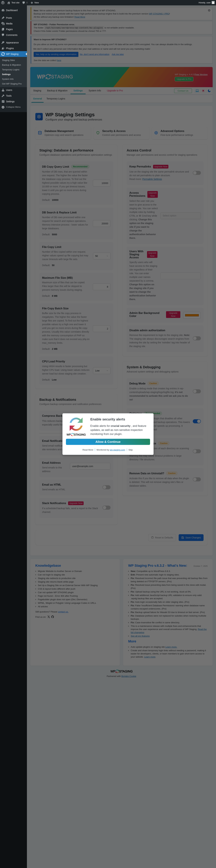Dismiss the premium backup notice
This screenshot has width=216, height=868.
click(209, 10)
